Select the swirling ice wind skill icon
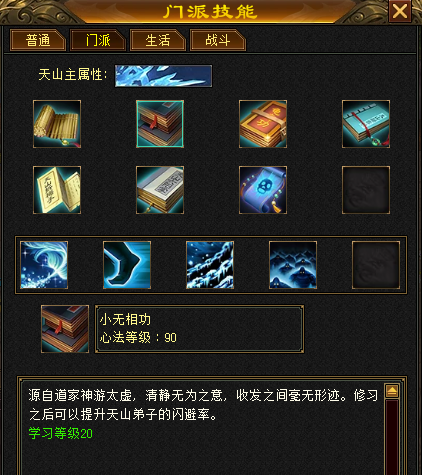Screen dimensions: 422x475 click(x=44, y=265)
